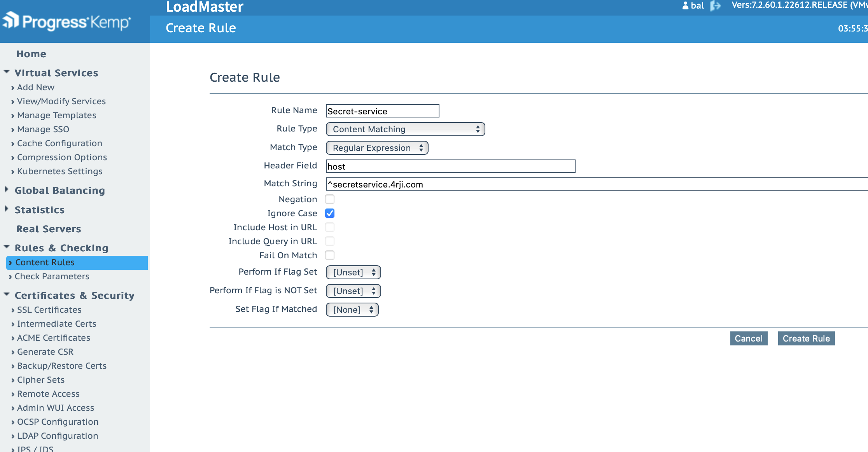
Task: Collapse Certificates & Security section arrow
Action: pyautogui.click(x=7, y=294)
